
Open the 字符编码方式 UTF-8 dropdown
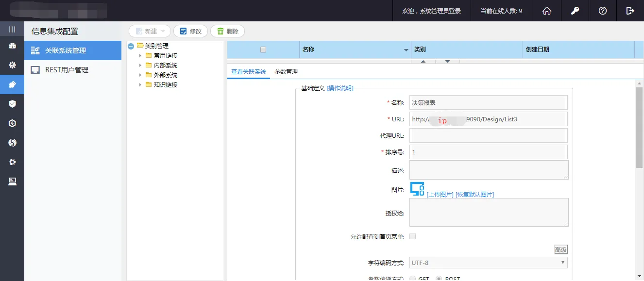(x=488, y=263)
